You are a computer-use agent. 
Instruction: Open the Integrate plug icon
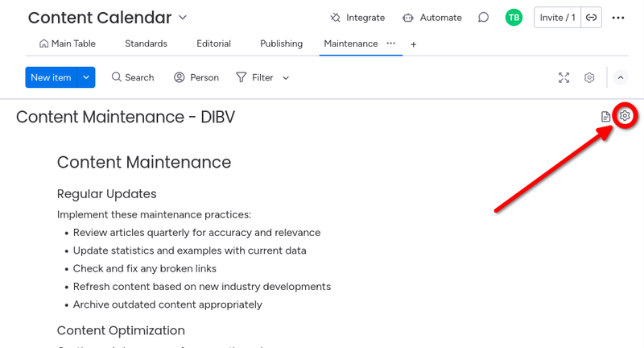tap(336, 18)
